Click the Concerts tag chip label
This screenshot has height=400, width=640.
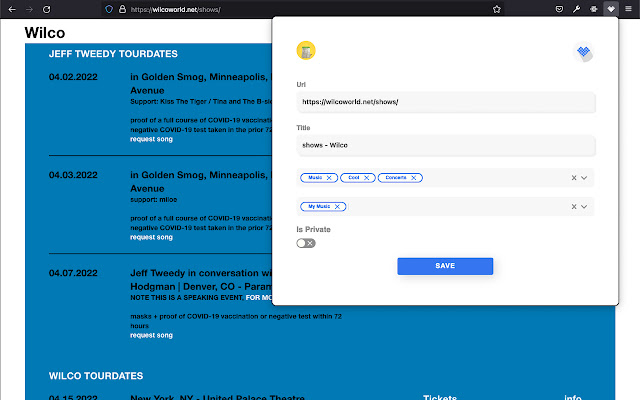[x=396, y=178]
